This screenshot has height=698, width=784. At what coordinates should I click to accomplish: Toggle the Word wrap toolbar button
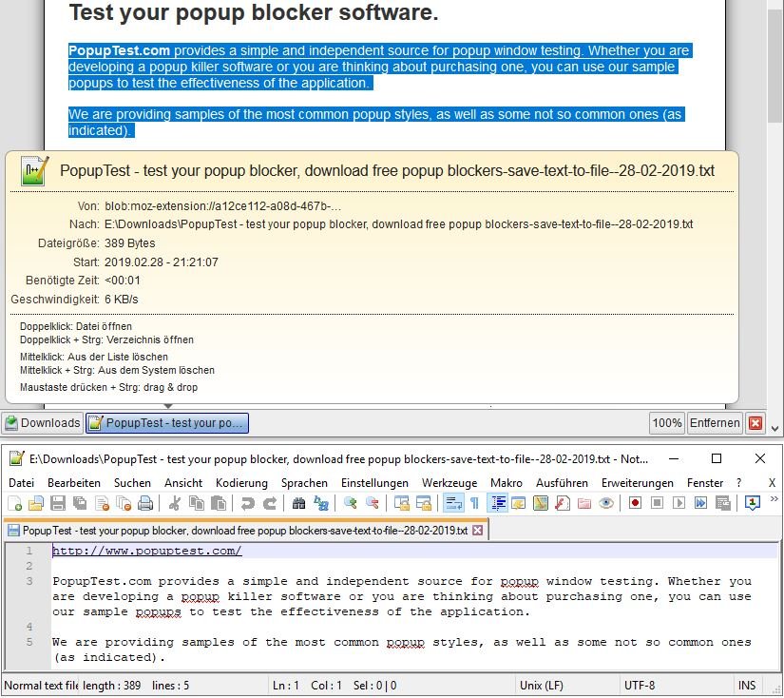point(453,503)
